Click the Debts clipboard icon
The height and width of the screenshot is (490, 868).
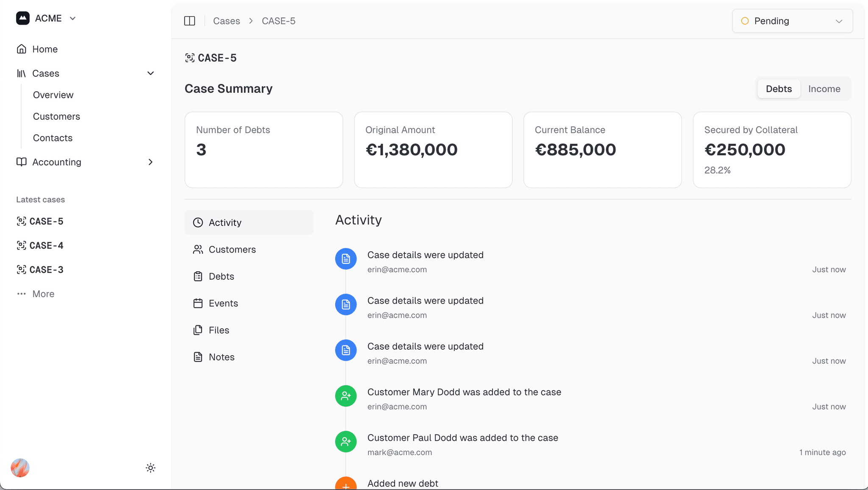click(198, 276)
